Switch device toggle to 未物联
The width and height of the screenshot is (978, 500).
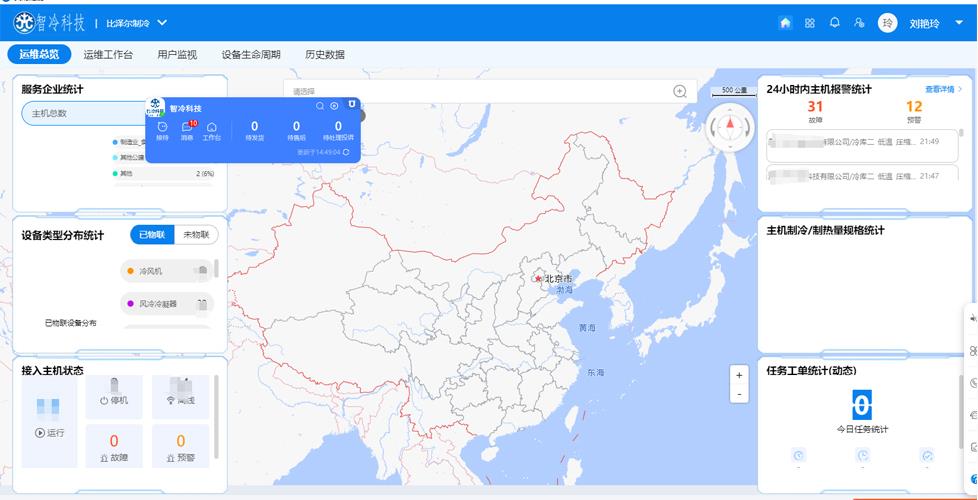pos(195,235)
